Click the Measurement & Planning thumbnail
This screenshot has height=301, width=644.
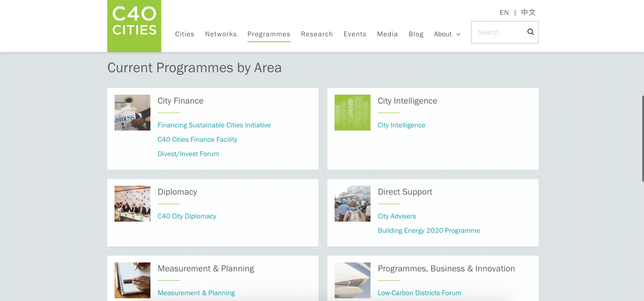pos(132,280)
